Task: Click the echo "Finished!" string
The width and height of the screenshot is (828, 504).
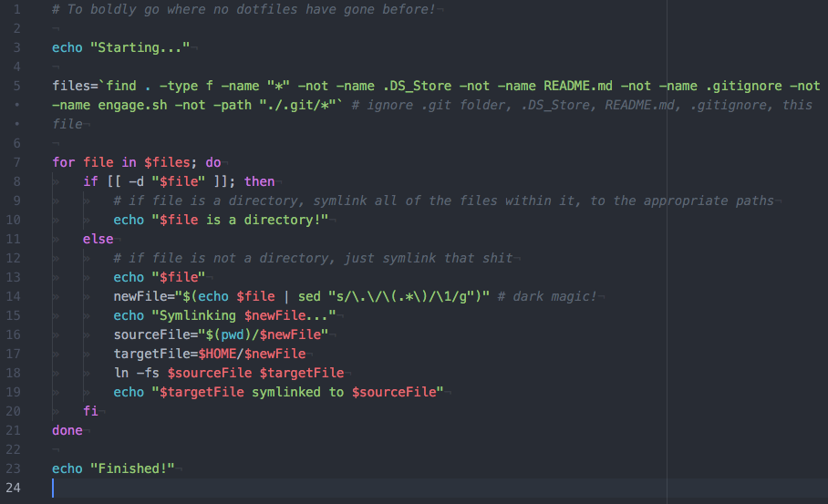Action: (x=132, y=468)
